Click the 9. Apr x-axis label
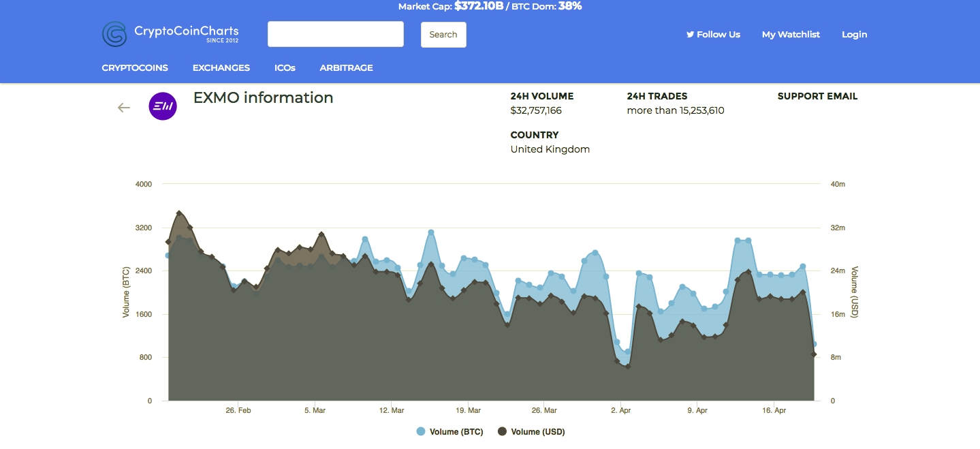 coord(697,410)
